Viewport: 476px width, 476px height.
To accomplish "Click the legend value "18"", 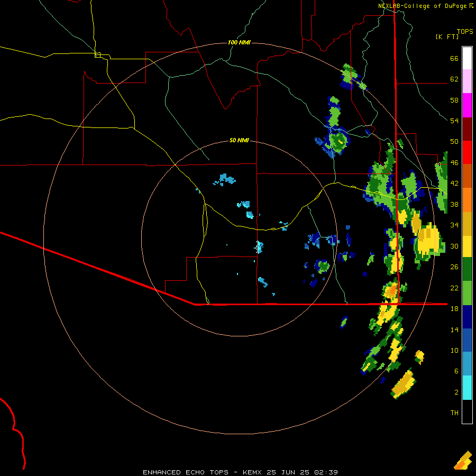I will (454, 308).
